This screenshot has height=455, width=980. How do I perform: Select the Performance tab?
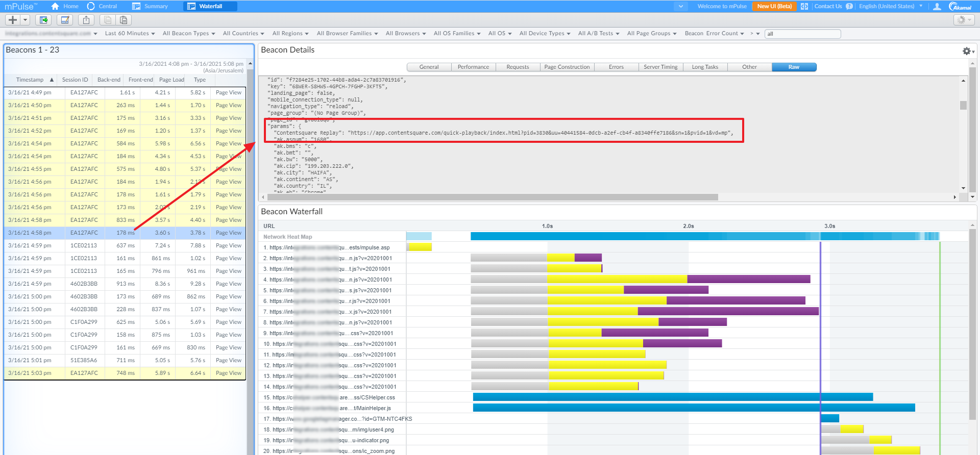(x=473, y=67)
